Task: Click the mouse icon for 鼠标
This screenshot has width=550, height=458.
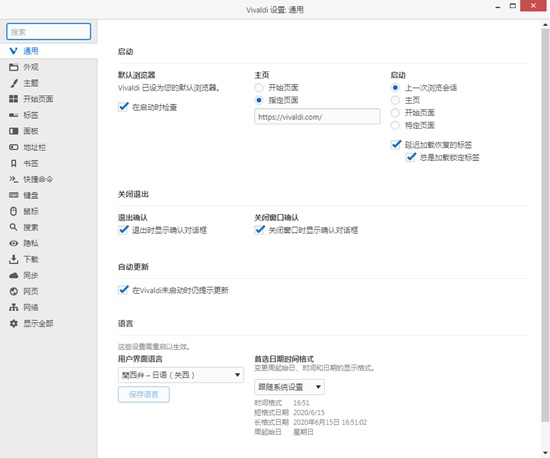Action: pyautogui.click(x=13, y=211)
